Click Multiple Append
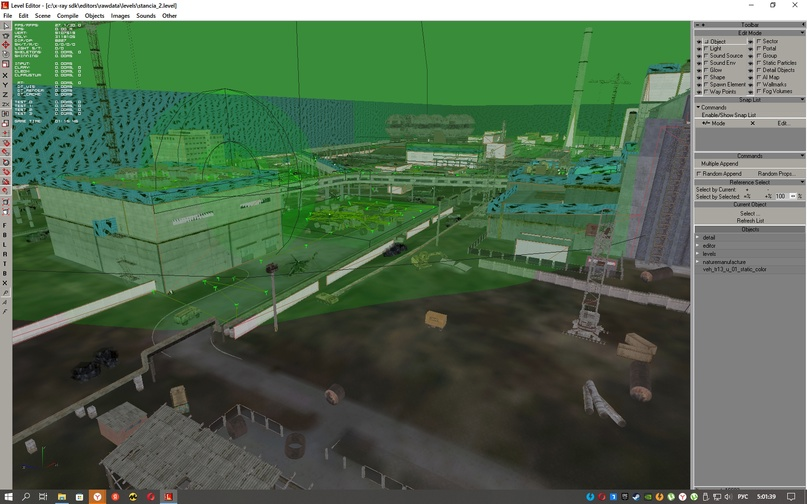Screen dimensions: 807x504 pos(720,164)
